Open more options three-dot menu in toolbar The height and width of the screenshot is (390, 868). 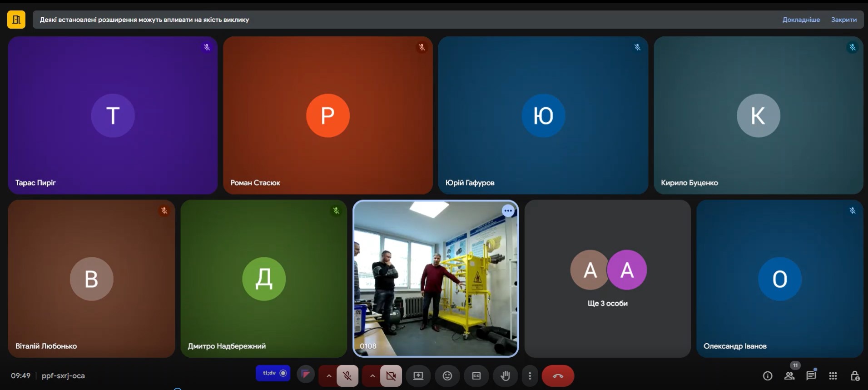530,376
